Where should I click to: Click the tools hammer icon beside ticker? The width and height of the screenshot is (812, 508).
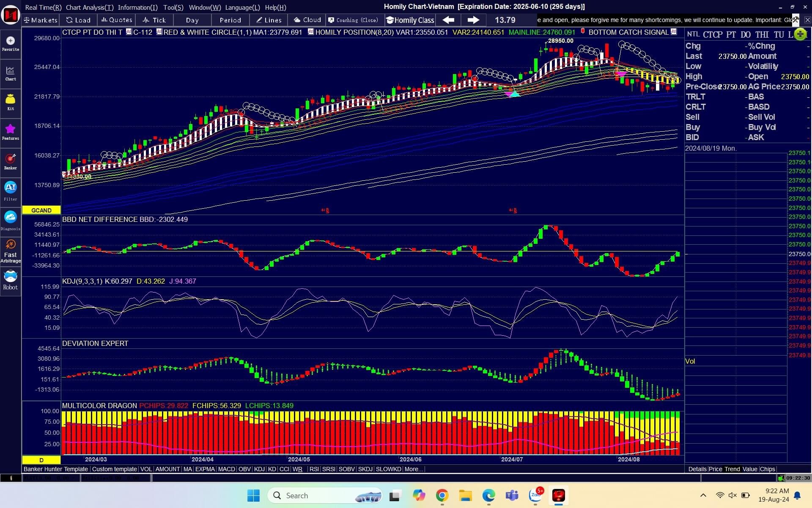tap(796, 19)
